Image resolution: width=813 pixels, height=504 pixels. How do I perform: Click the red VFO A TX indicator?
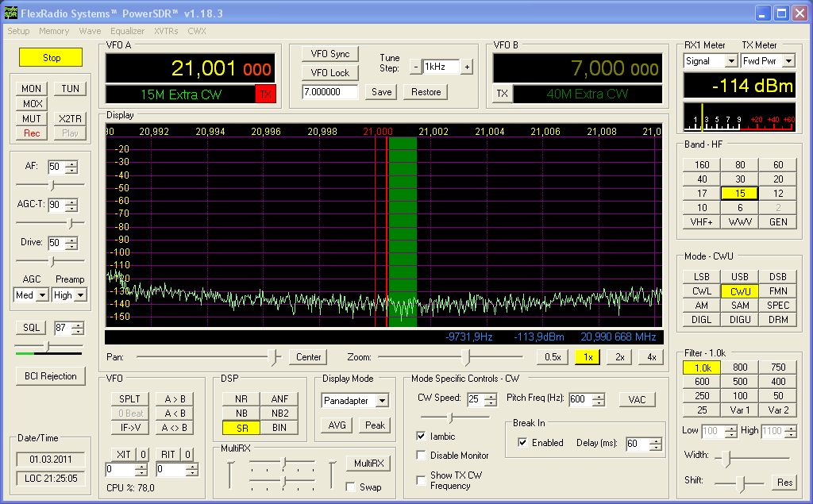[265, 94]
